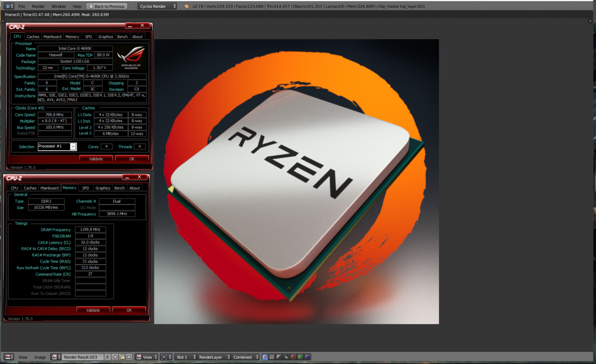Open Cycles Render engine dropdown
The height and width of the screenshot is (364, 596).
[157, 6]
